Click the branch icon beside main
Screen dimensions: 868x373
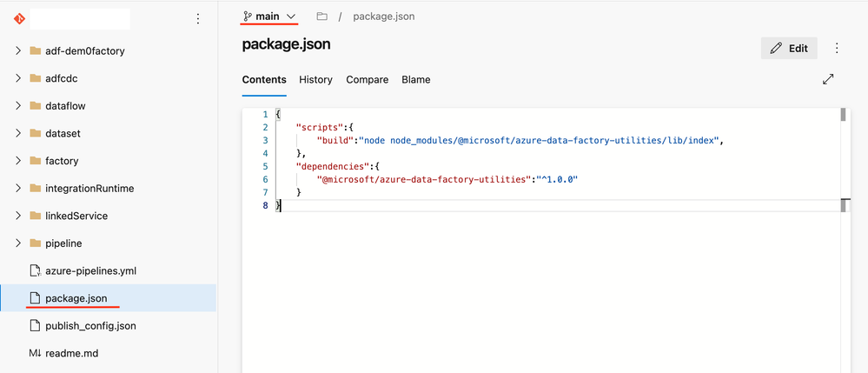(248, 17)
